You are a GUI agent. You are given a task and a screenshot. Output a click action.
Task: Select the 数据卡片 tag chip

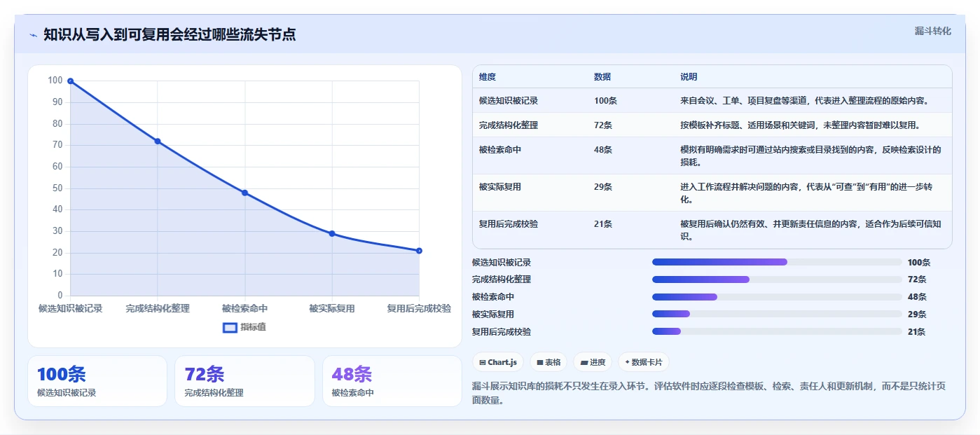click(x=644, y=362)
